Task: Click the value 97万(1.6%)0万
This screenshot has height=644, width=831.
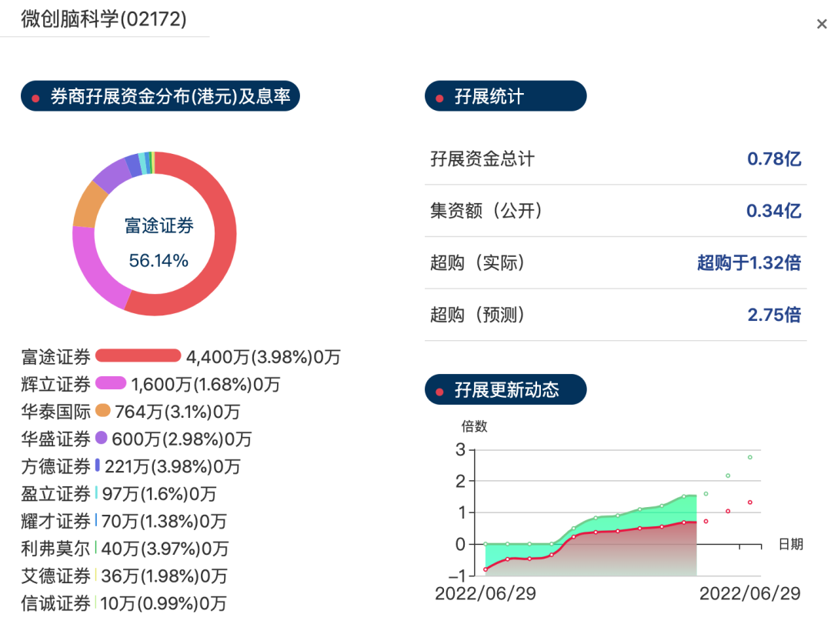Action: click(159, 495)
